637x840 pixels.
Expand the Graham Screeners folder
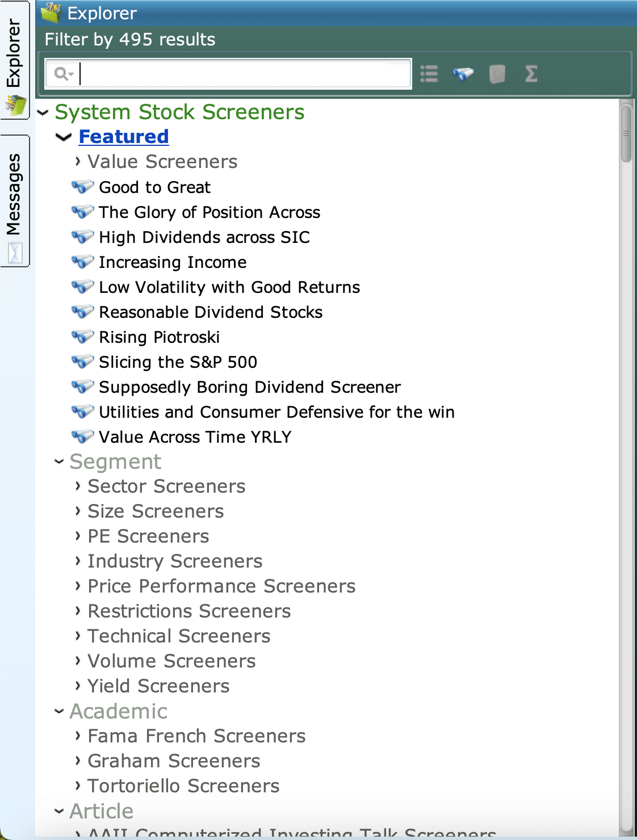pos(78,761)
